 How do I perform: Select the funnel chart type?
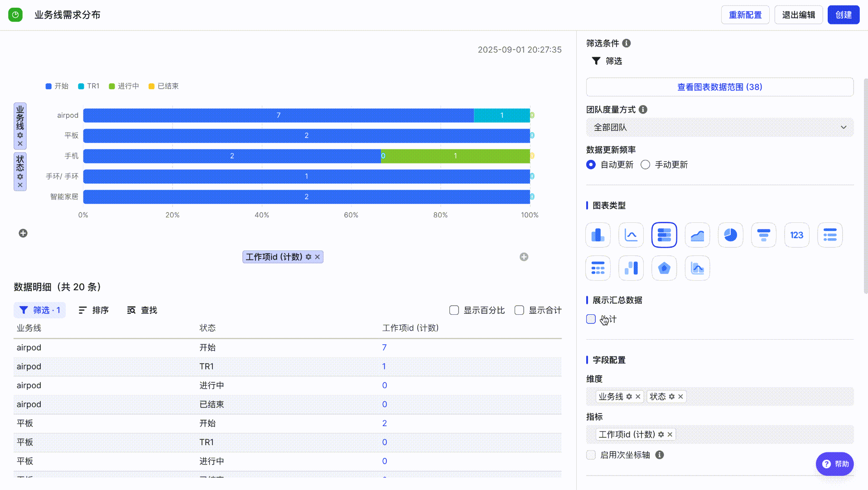763,235
